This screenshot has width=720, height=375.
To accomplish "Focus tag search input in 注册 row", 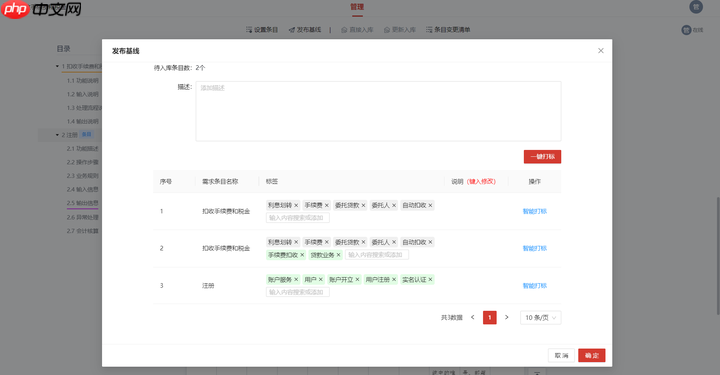I will pyautogui.click(x=298, y=292).
